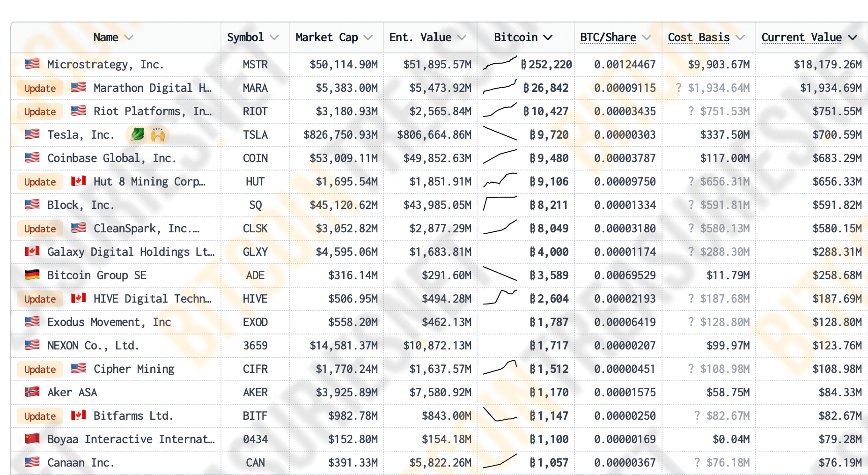Viewport: 868px width, 475px height.
Task: Click the Canada flag beside HIVE Digital
Action: [78, 298]
